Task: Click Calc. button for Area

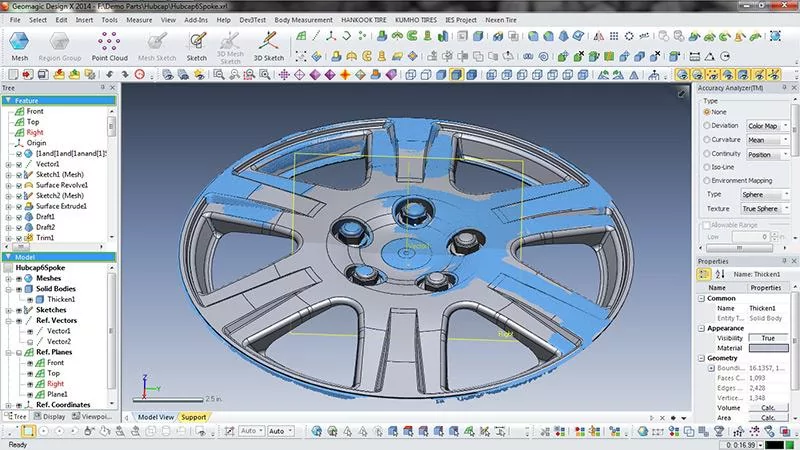Action: point(768,419)
